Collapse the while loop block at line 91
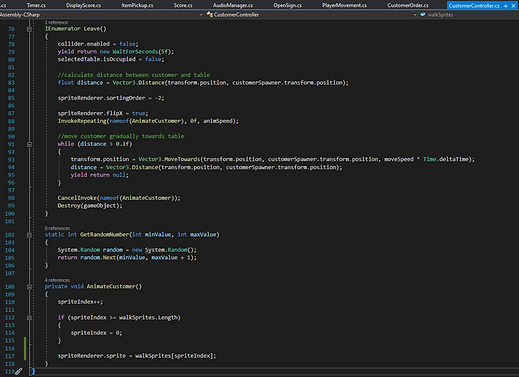Viewport: 519px width, 377px height. point(29,144)
